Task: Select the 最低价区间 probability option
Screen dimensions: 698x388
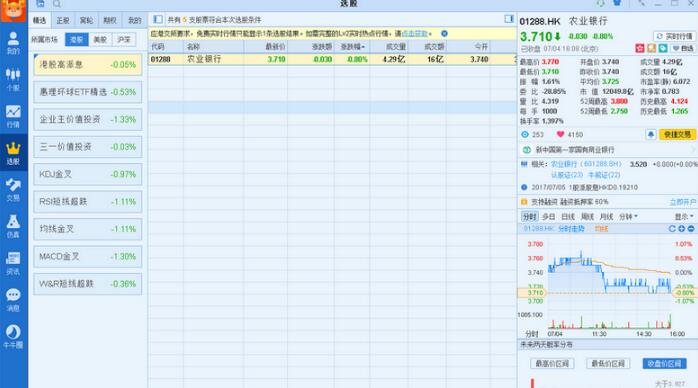Action: [x=608, y=364]
